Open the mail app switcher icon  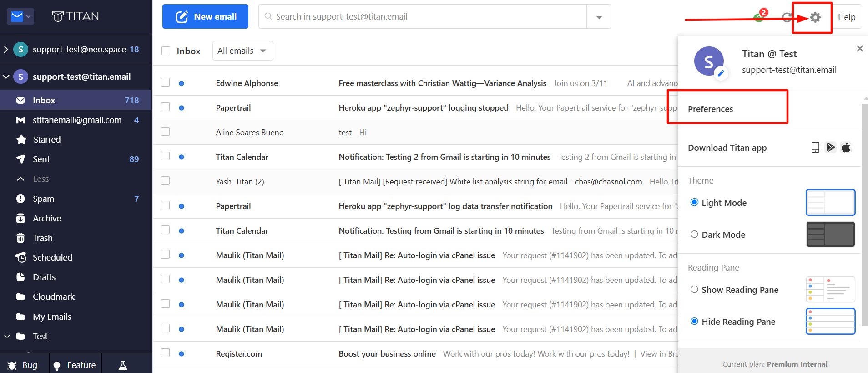[17, 17]
